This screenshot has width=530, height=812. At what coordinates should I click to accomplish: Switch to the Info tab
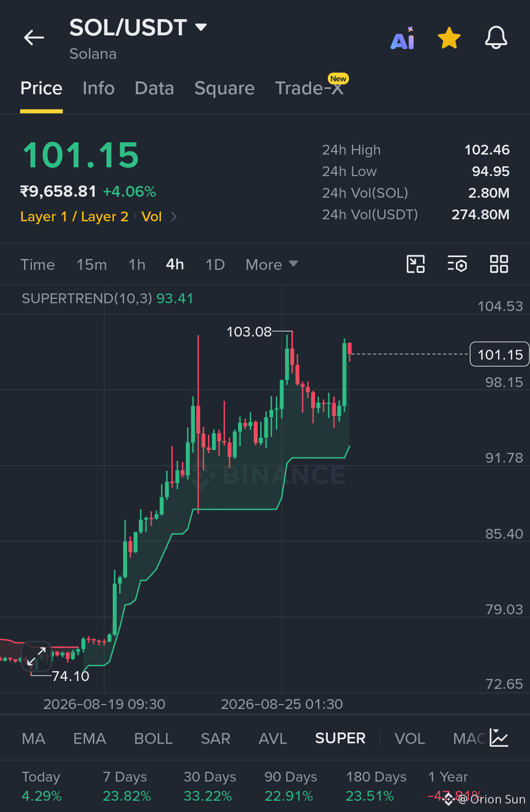click(98, 88)
